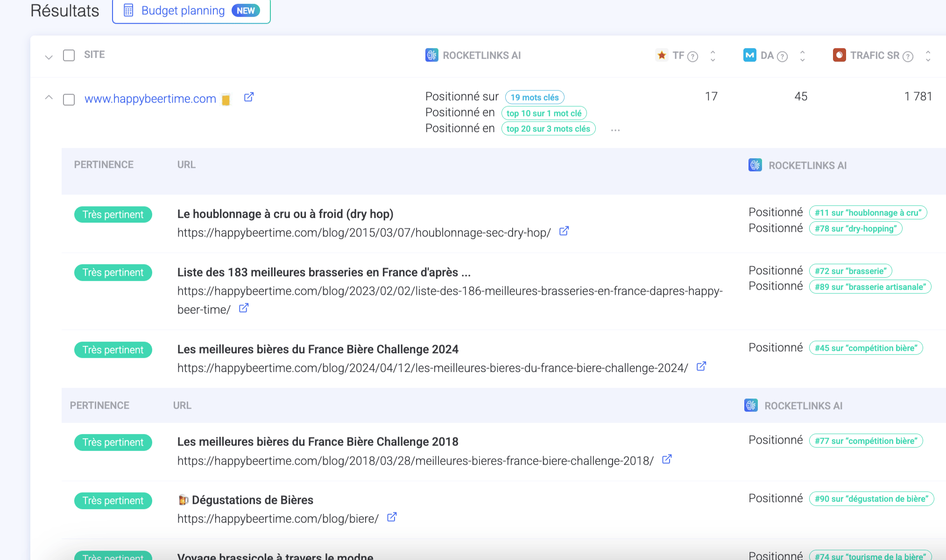Open the blog/biere URL external link icon

point(392,517)
